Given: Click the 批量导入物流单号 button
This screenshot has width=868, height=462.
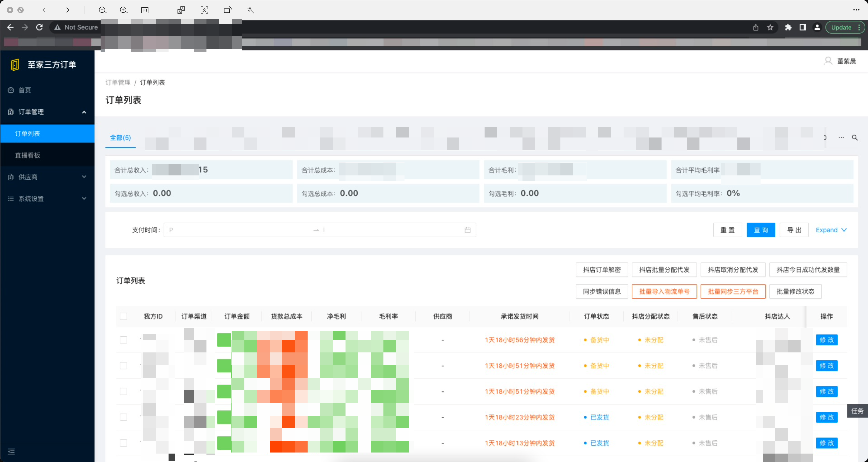Looking at the screenshot, I should point(664,292).
